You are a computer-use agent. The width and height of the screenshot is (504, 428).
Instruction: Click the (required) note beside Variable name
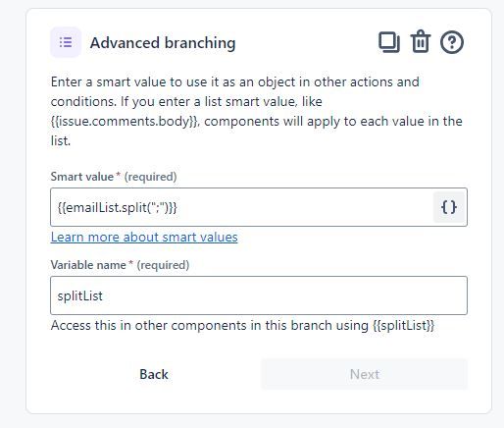tap(163, 265)
